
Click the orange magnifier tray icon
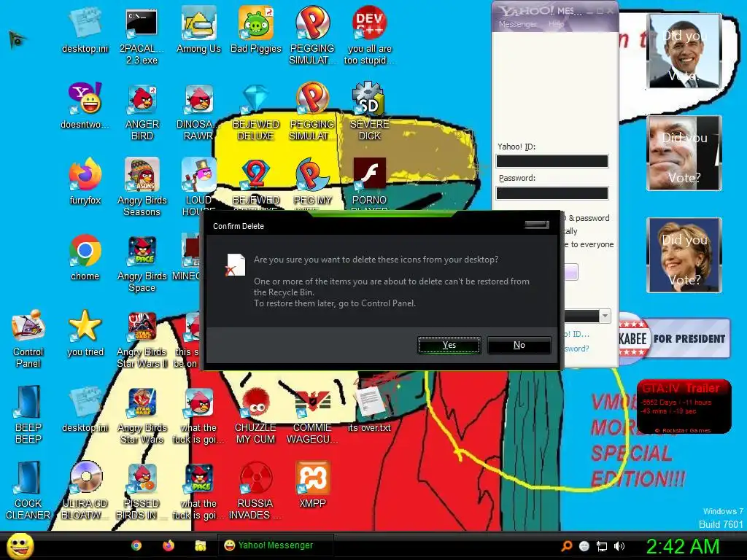[x=567, y=546]
